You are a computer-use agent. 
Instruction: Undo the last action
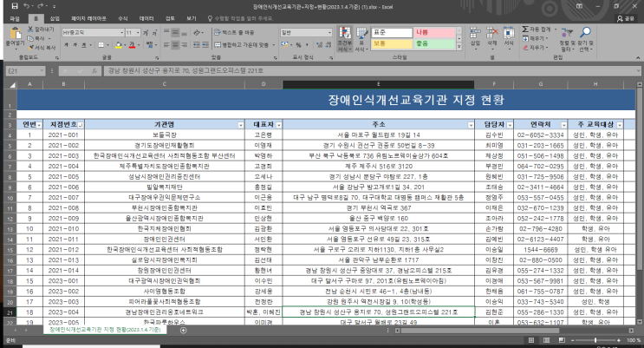[x=26, y=6]
